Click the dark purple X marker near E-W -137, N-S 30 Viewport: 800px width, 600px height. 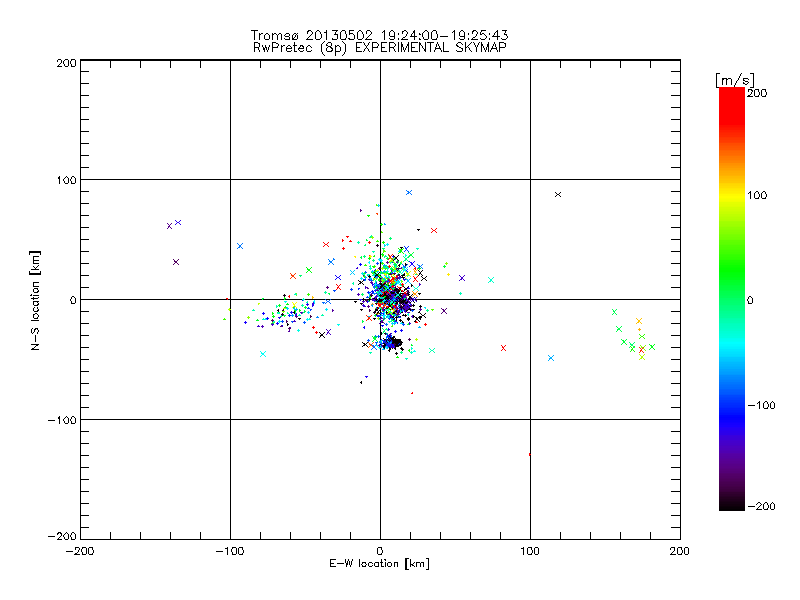tap(176, 262)
